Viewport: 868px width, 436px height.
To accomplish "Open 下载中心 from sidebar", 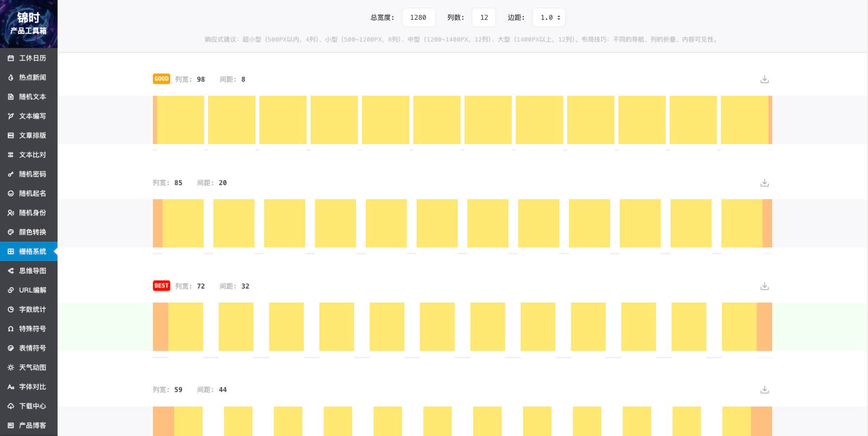I will (29, 406).
